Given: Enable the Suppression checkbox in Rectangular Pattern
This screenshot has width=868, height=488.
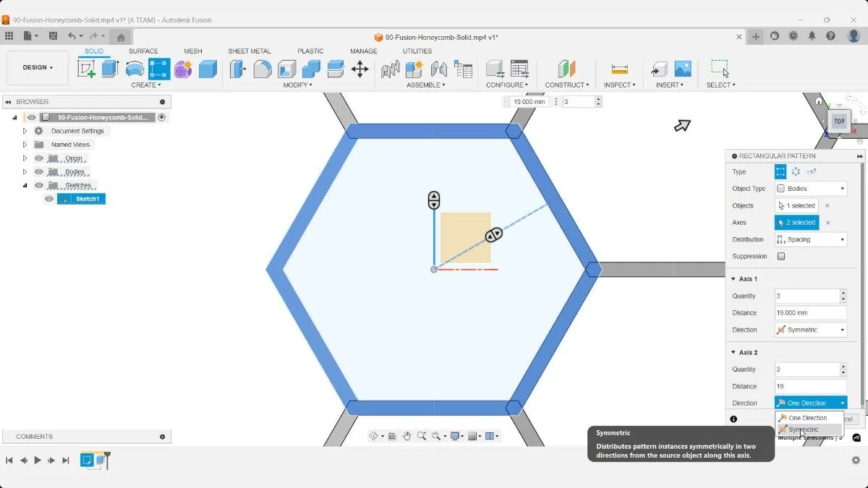Looking at the screenshot, I should [783, 256].
